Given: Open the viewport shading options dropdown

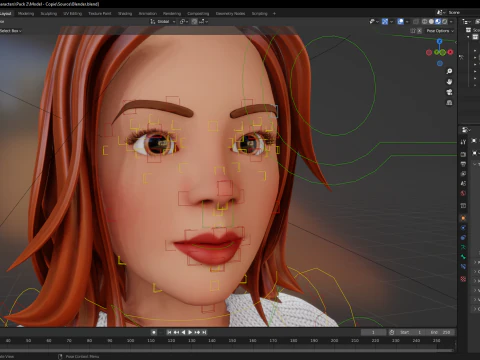Looking at the screenshot, I should (x=451, y=22).
